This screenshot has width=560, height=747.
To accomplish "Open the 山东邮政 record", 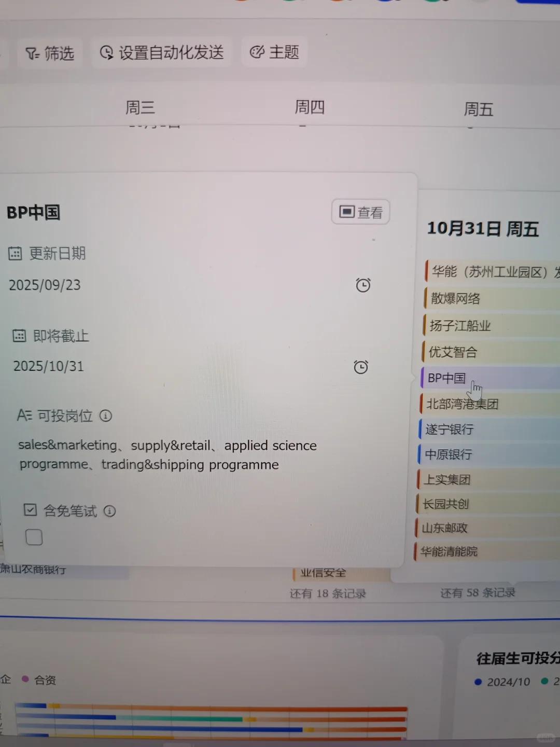I will coord(486,528).
